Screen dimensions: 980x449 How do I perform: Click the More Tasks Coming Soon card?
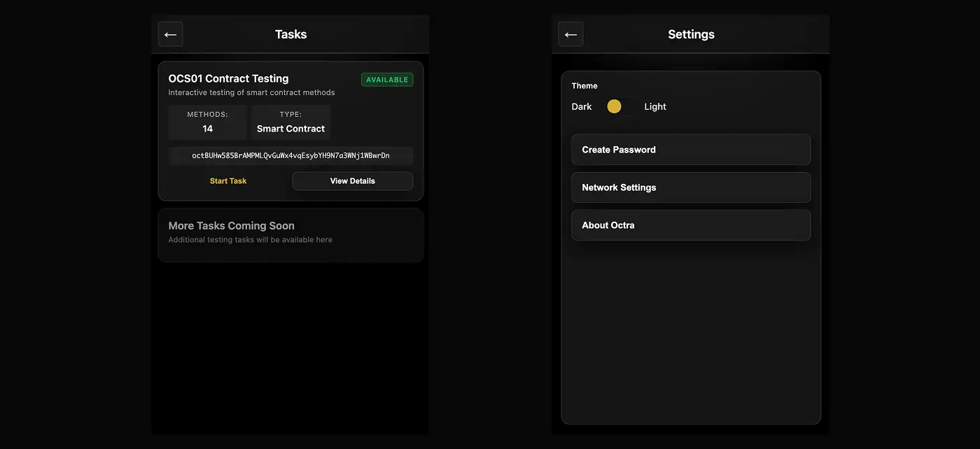290,235
